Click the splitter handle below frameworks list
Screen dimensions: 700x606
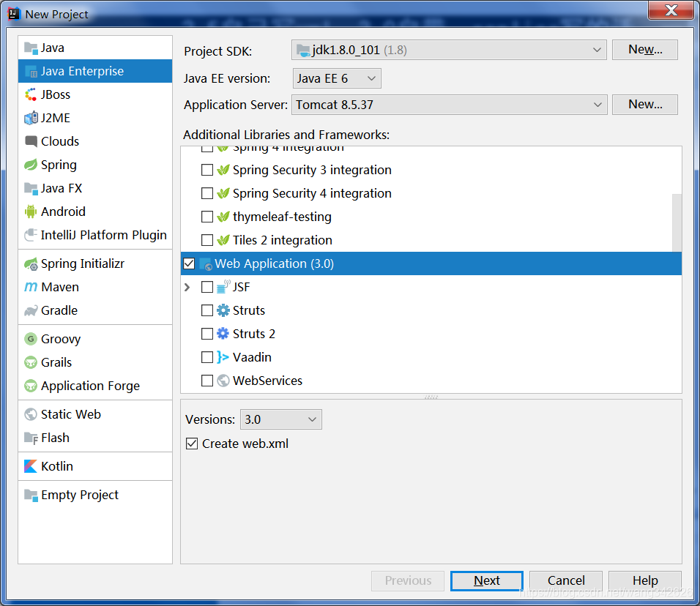click(431, 397)
